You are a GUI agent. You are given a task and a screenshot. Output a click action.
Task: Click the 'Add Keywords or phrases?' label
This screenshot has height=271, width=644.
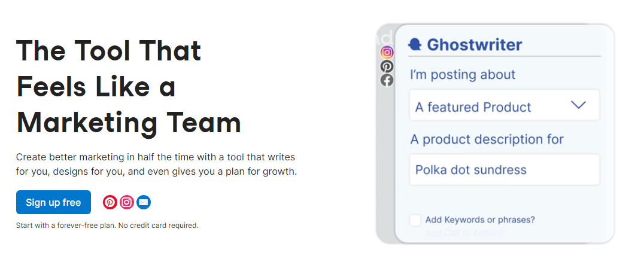click(x=480, y=220)
